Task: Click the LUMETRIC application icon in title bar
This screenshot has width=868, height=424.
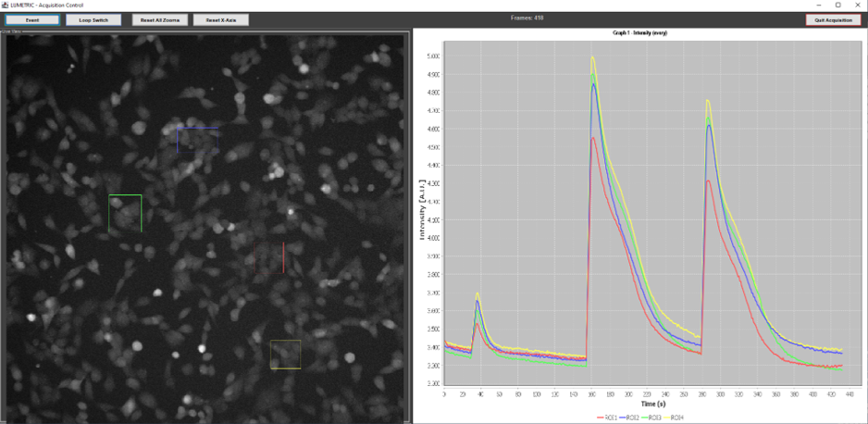Action: click(x=6, y=5)
